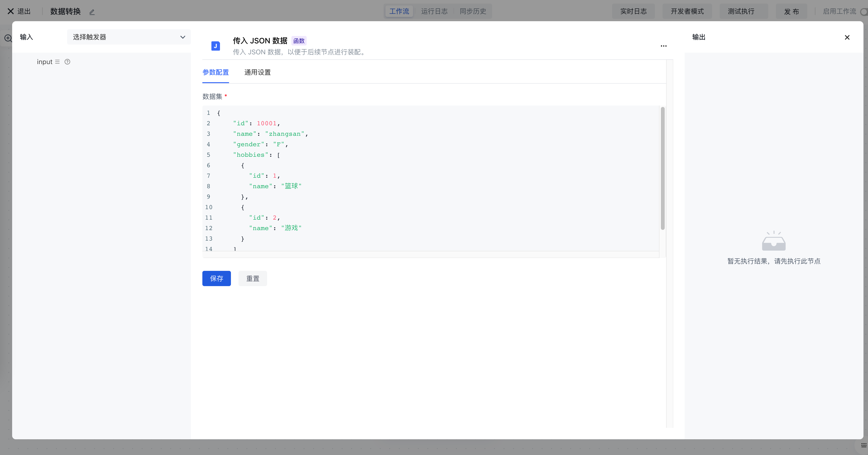
Task: Click the X icon next to 退出
Action: click(x=10, y=11)
